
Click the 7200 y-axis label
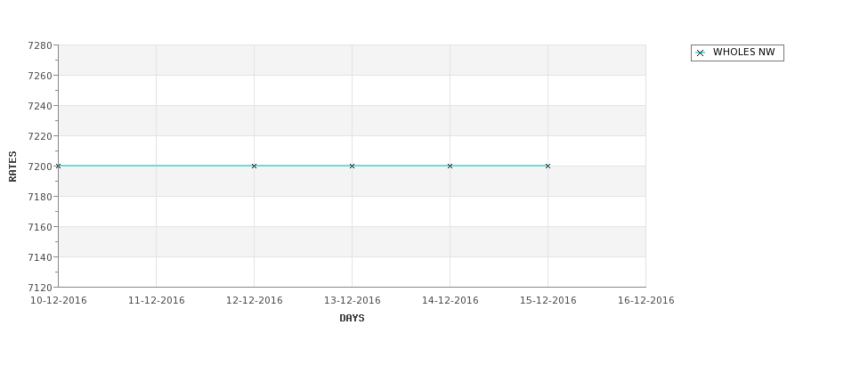(40, 167)
